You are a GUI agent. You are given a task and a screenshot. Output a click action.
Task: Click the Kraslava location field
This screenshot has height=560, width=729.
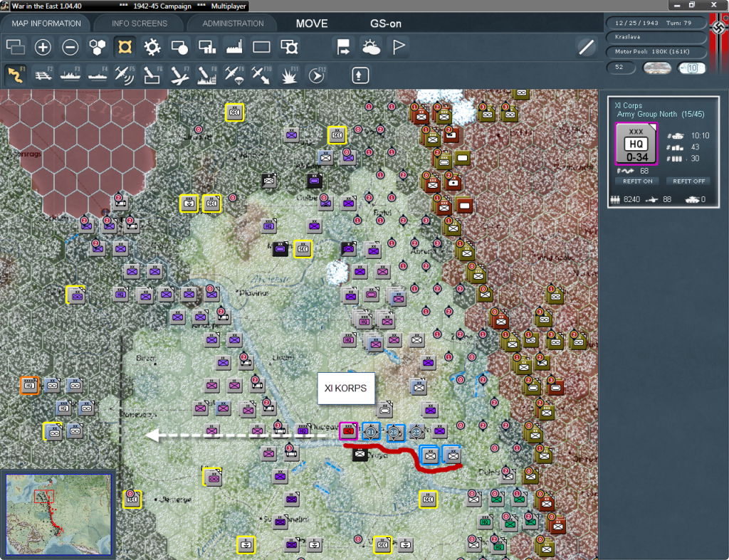[656, 37]
